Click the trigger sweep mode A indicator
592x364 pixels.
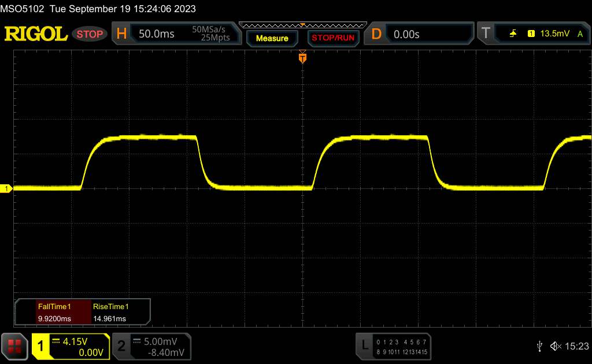[580, 34]
